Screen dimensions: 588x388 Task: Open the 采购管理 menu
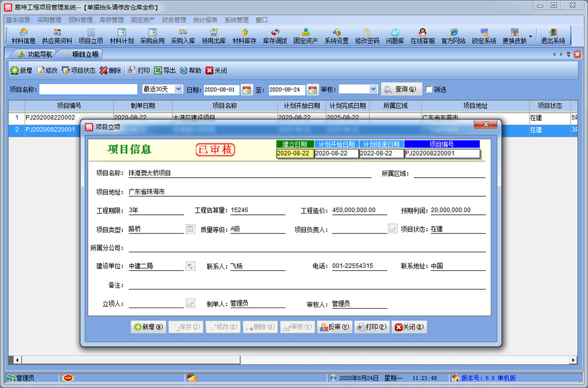pyautogui.click(x=49, y=20)
